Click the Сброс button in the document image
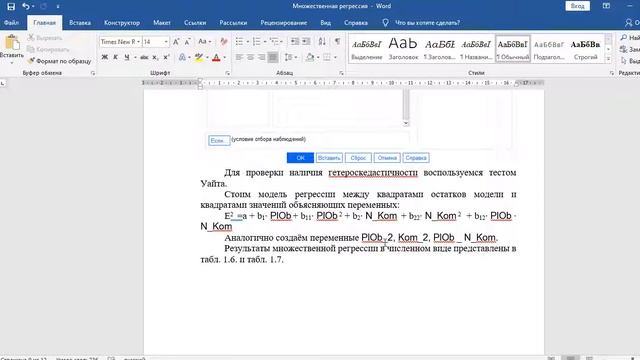The width and height of the screenshot is (640, 360). (358, 158)
